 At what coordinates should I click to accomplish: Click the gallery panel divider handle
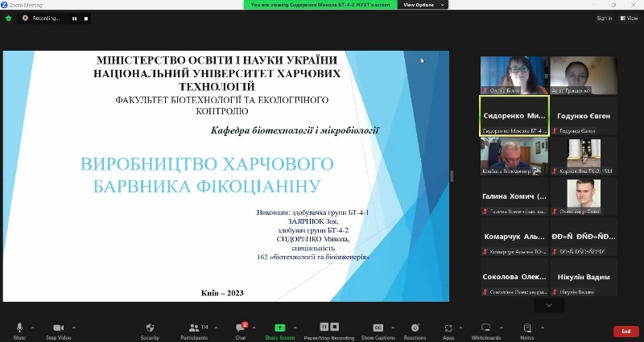(x=452, y=176)
